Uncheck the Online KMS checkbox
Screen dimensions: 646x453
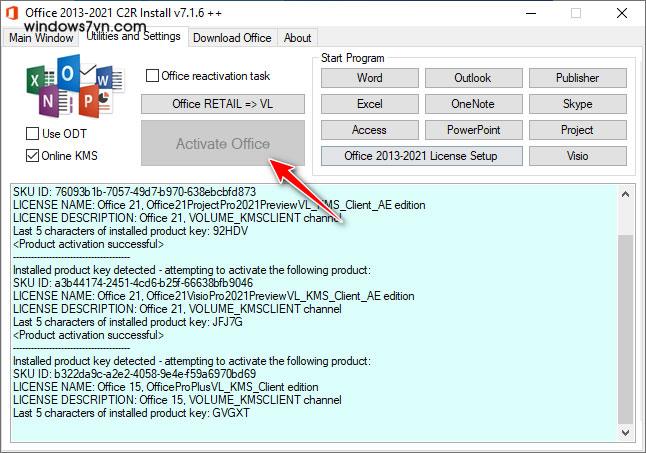[x=33, y=155]
